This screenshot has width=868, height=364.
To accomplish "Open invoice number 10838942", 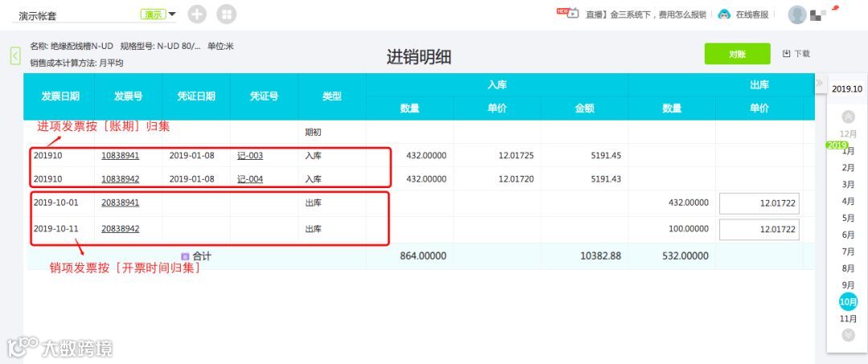I will pyautogui.click(x=120, y=179).
